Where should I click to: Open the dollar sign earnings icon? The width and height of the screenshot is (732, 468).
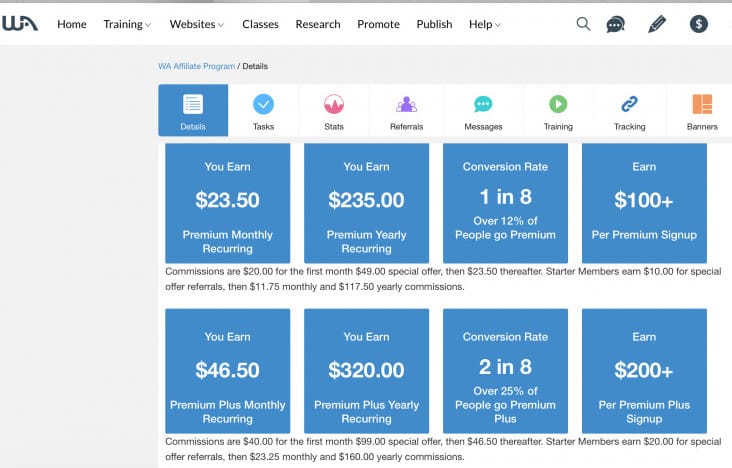pyautogui.click(x=698, y=24)
